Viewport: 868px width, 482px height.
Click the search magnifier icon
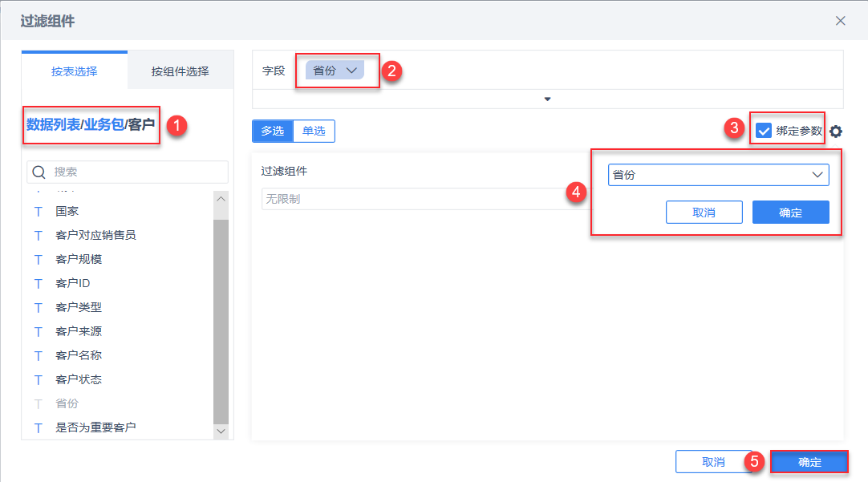coord(39,172)
